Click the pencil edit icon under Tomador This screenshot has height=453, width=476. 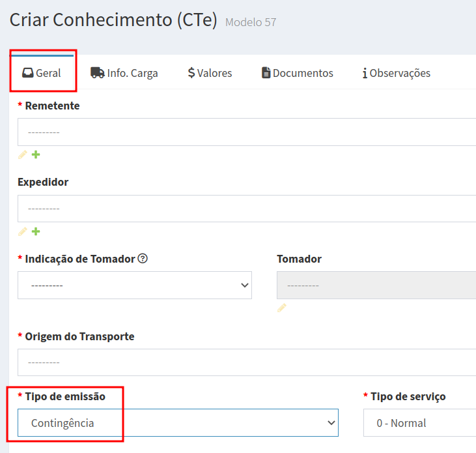[282, 308]
